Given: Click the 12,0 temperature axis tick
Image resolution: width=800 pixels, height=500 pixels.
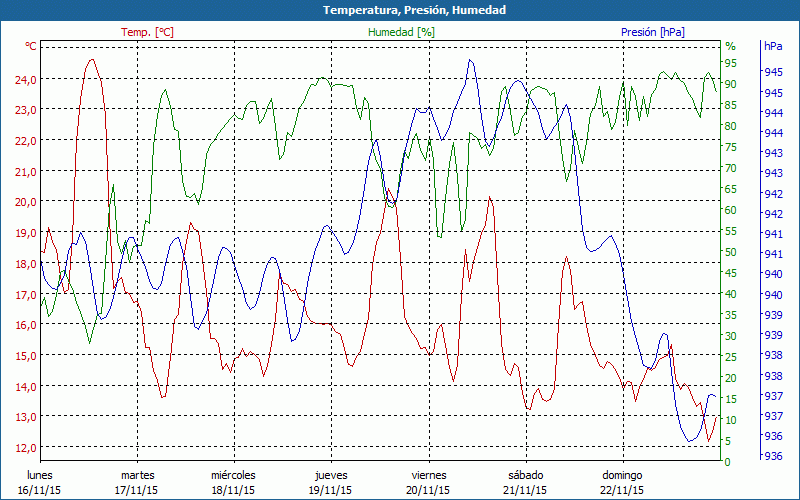Looking at the screenshot, I should pyautogui.click(x=25, y=447).
